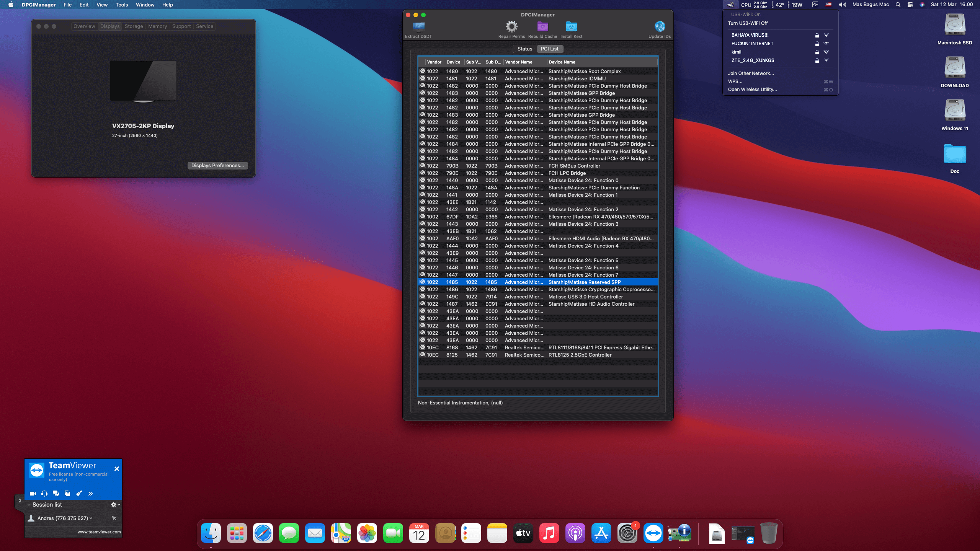
Task: Open the Tools menu in the menu bar
Action: [x=121, y=5]
